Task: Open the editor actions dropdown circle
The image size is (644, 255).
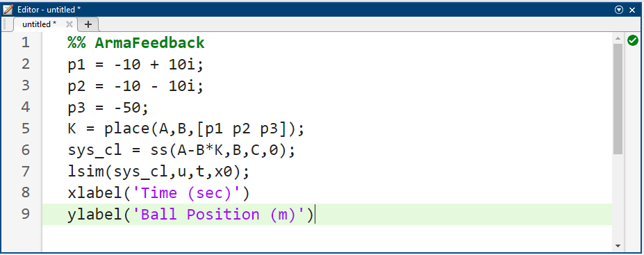Action: click(620, 10)
